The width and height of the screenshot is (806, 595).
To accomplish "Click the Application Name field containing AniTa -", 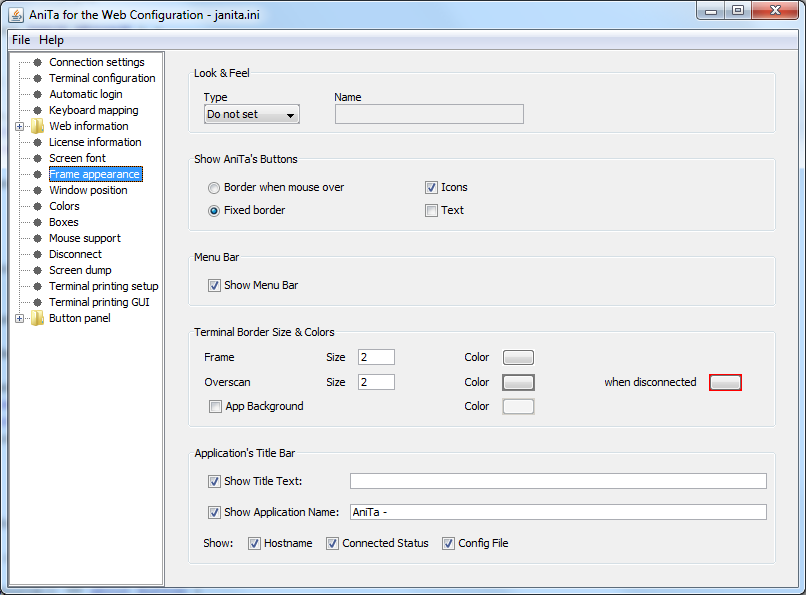I will [558, 512].
